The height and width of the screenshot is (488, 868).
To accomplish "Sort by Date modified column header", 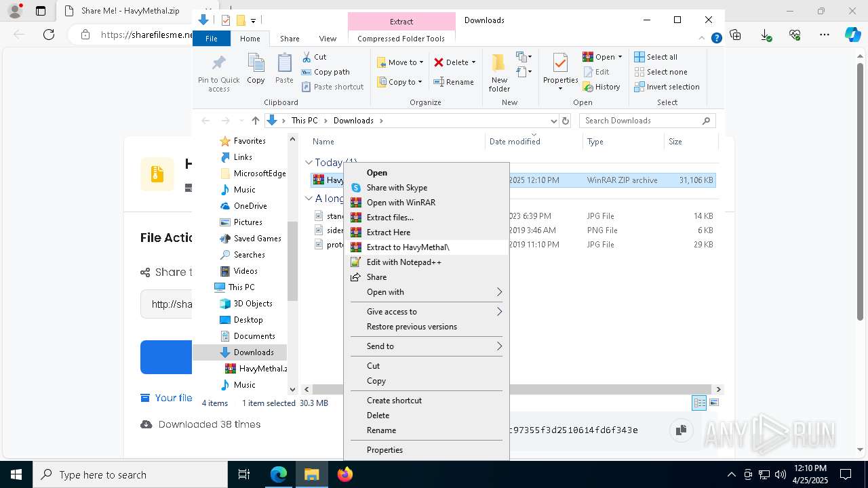I will pyautogui.click(x=534, y=142).
